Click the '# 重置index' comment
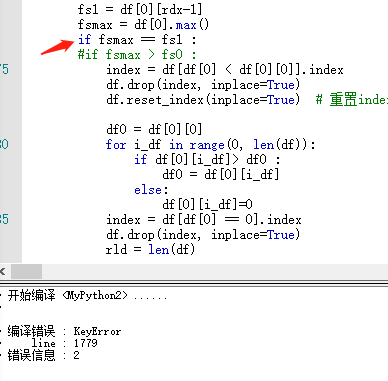388x381 pixels. coord(352,100)
